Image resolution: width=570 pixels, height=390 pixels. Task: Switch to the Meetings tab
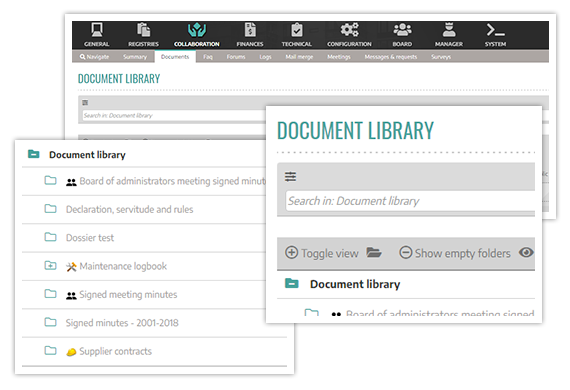coord(339,57)
